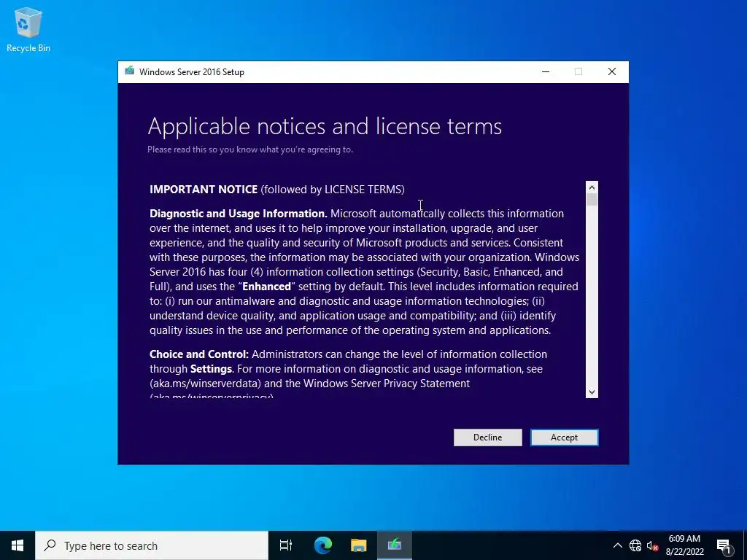The image size is (747, 560).
Task: Click the 'Windows Server 2016 Setup' window title
Action: point(192,72)
